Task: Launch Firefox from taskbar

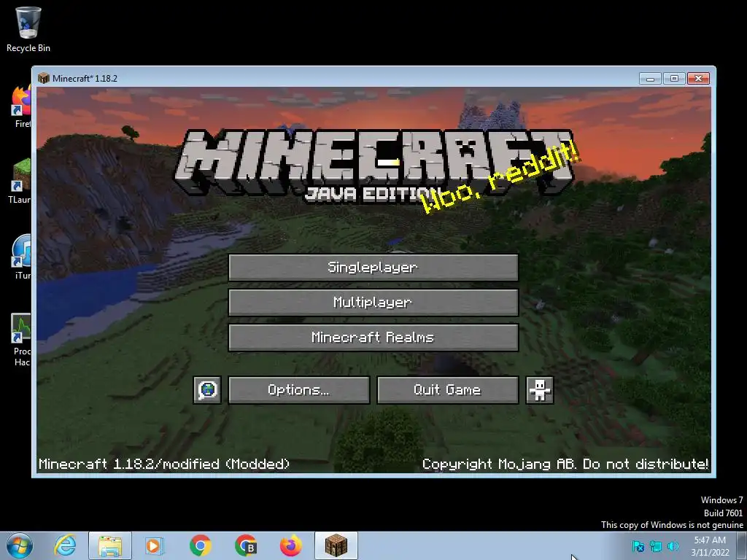Action: pyautogui.click(x=290, y=545)
